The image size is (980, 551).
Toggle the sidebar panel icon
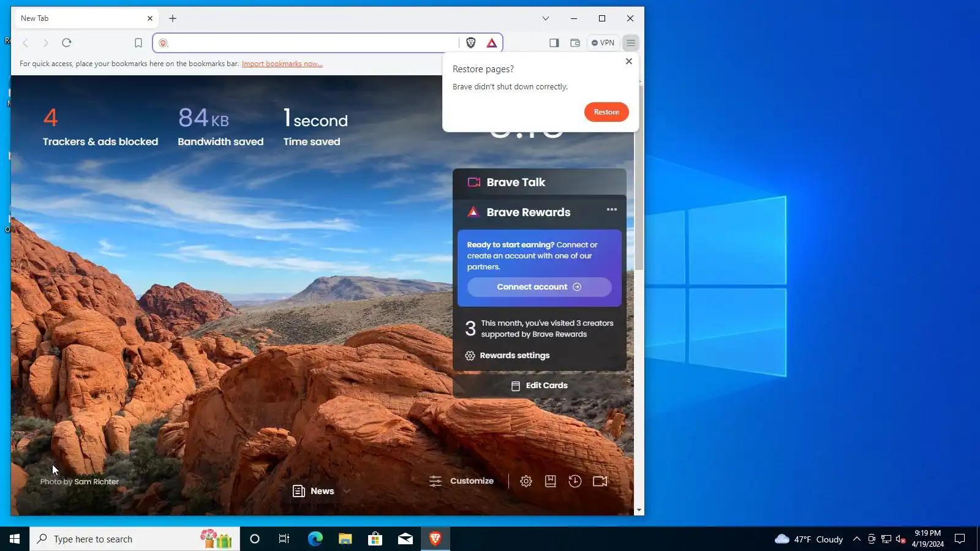pos(554,43)
